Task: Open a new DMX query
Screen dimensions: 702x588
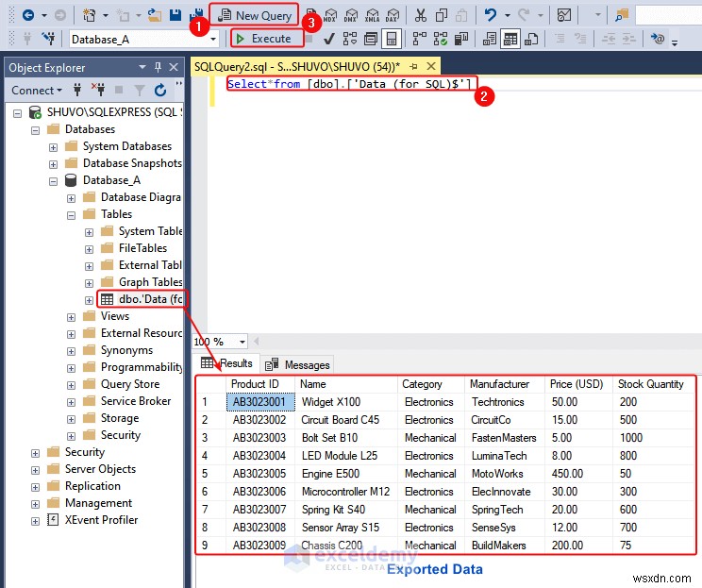Action: pyautogui.click(x=351, y=16)
